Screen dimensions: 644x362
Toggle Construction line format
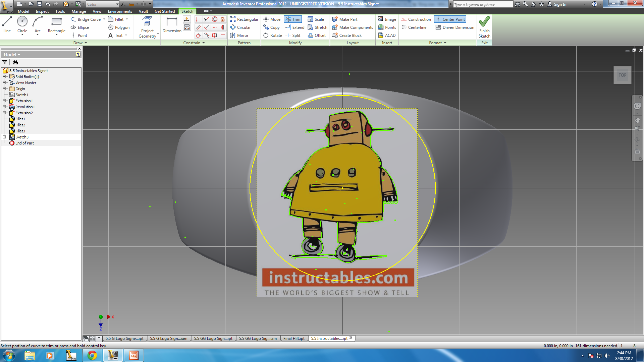pos(416,19)
